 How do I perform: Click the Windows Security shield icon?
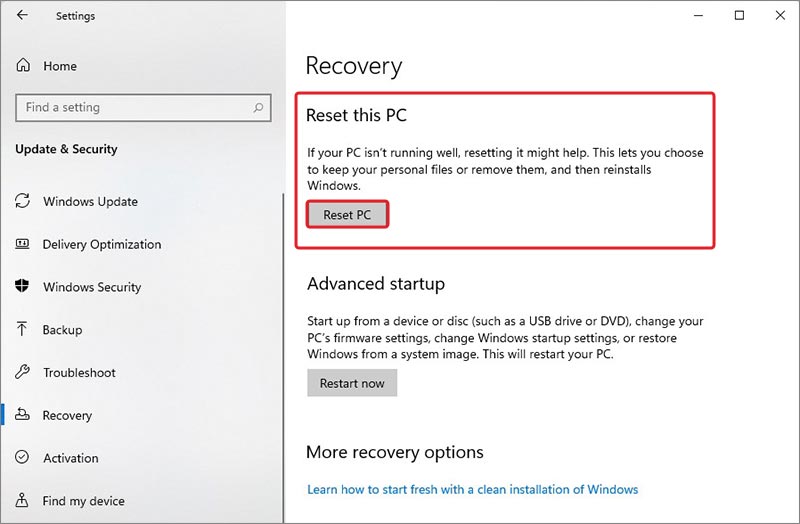(x=22, y=286)
